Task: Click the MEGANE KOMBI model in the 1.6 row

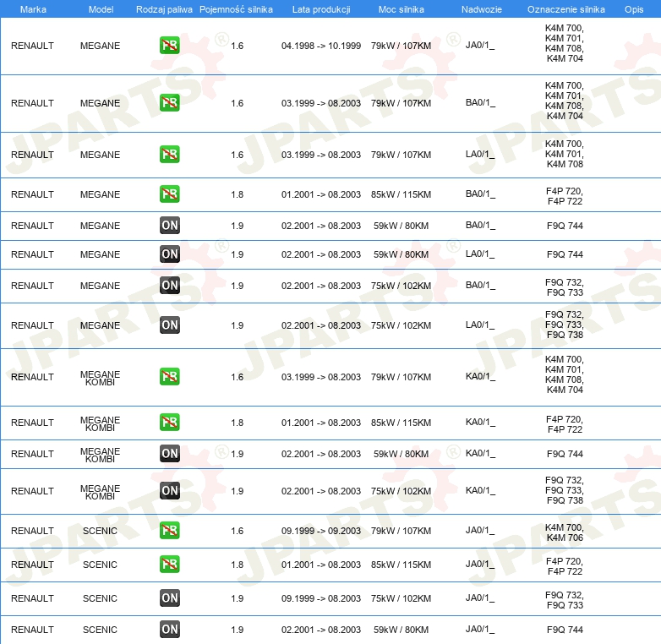Action: click(100, 378)
